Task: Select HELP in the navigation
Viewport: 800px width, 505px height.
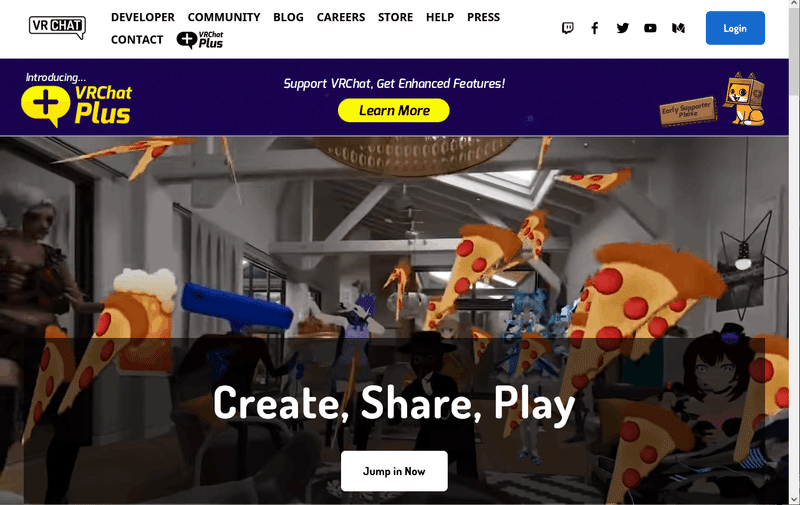Action: point(440,17)
